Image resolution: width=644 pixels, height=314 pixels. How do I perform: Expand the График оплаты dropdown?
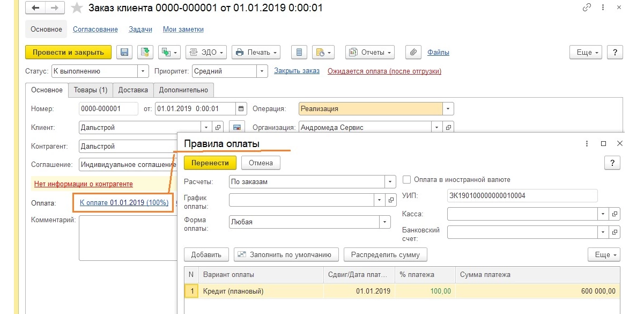(x=380, y=200)
